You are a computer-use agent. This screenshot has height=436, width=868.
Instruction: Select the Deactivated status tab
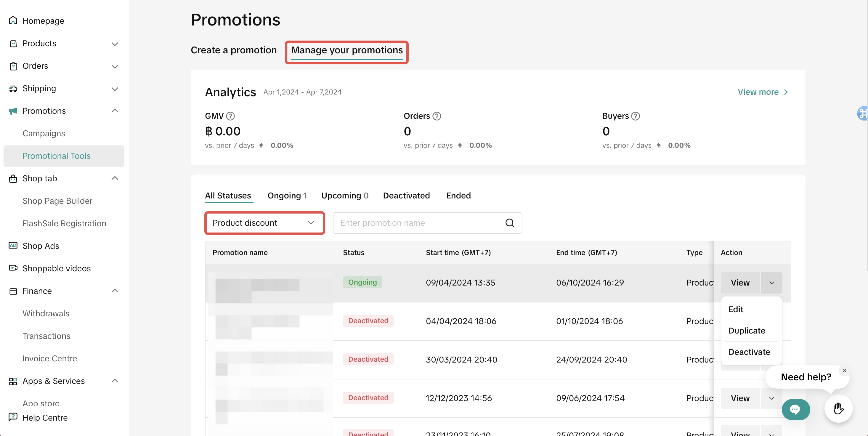pos(406,196)
